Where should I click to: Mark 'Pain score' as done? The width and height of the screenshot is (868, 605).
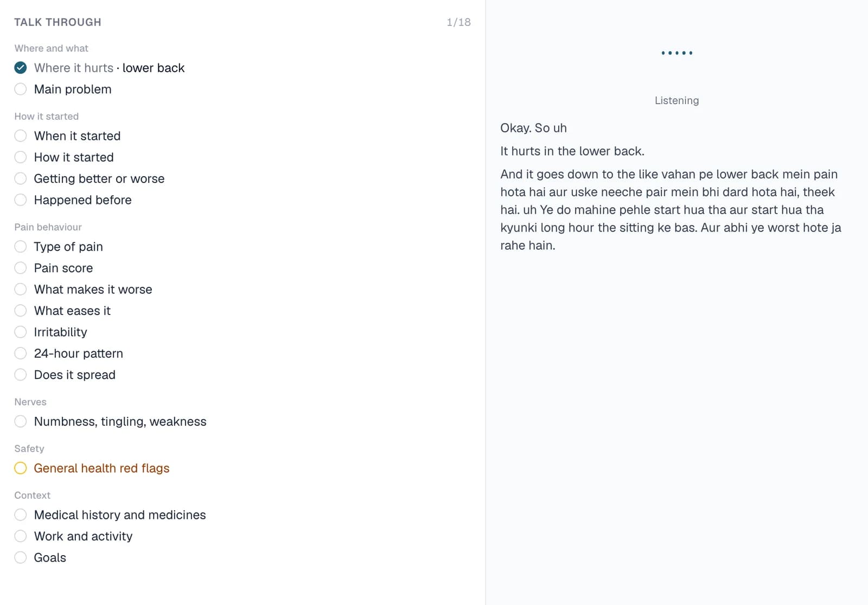click(21, 268)
